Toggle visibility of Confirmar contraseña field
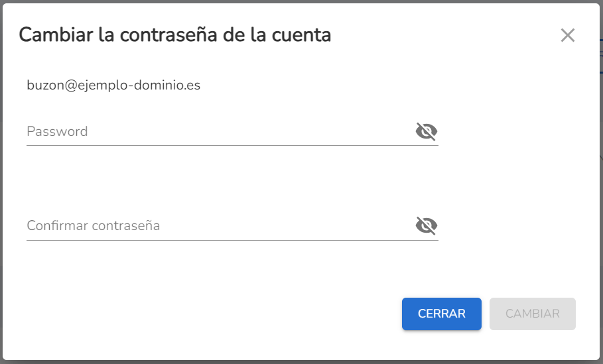 (x=426, y=225)
